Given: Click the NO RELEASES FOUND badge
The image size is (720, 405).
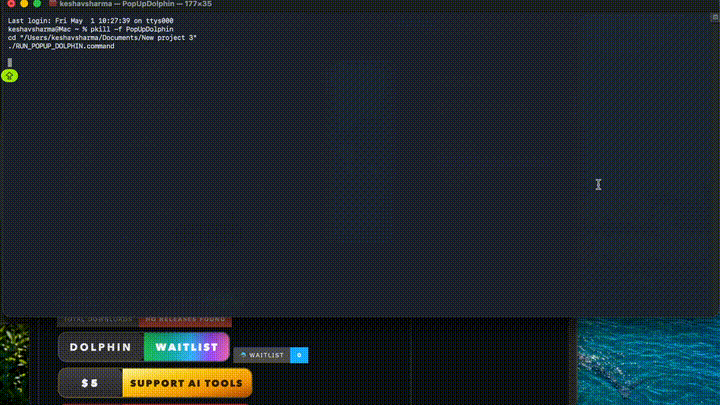Looking at the screenshot, I should [185, 320].
